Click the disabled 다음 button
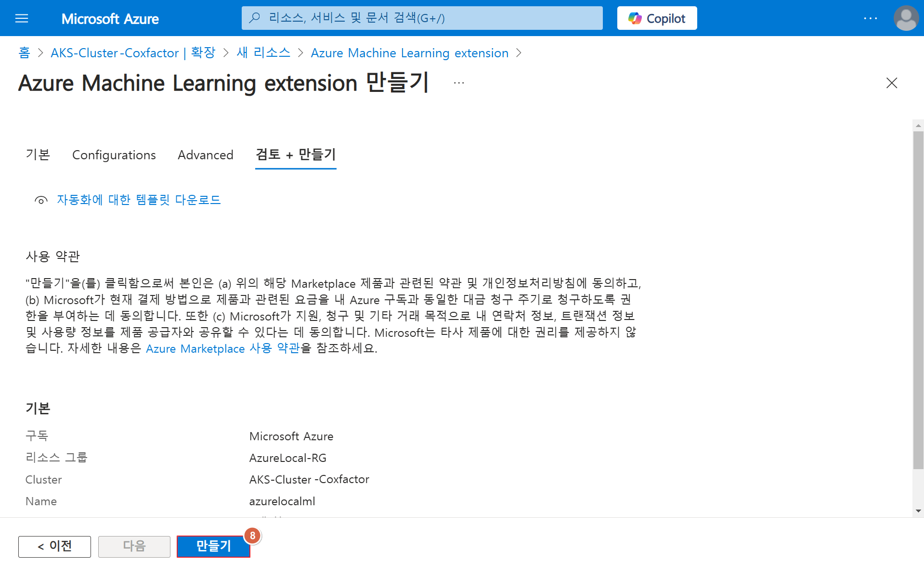This screenshot has height=575, width=924. click(x=134, y=547)
